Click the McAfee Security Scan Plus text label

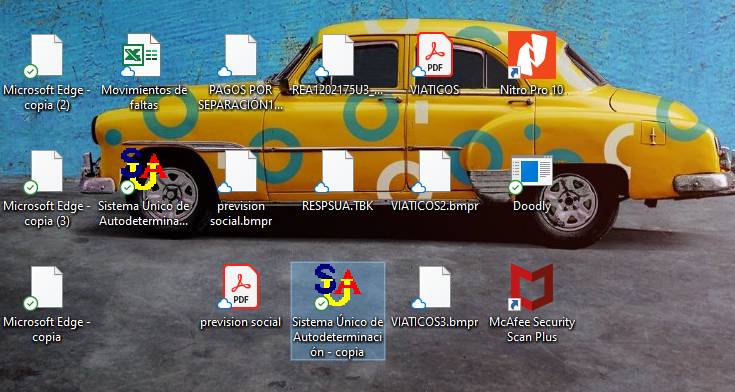pyautogui.click(x=532, y=330)
